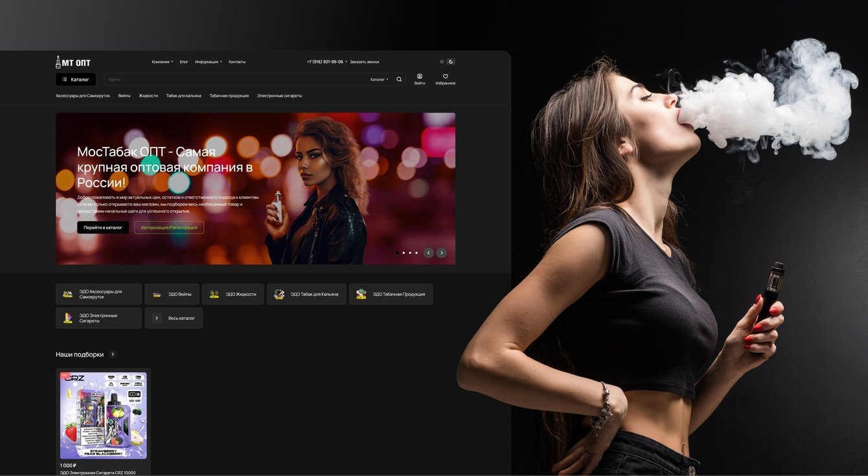Click ЭДО Аксессуары для Самокруток category icon

point(67,294)
